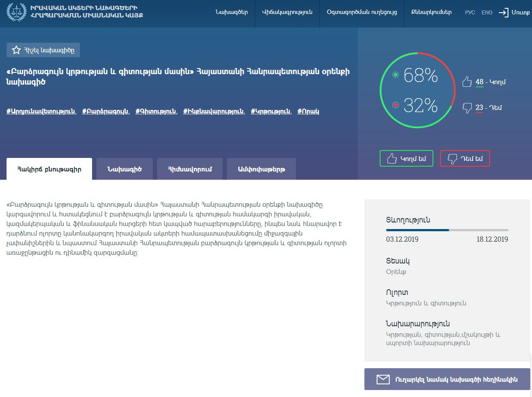Open the Ամփոփաթերթ tab
This screenshot has height=397, width=532.
[261, 169]
